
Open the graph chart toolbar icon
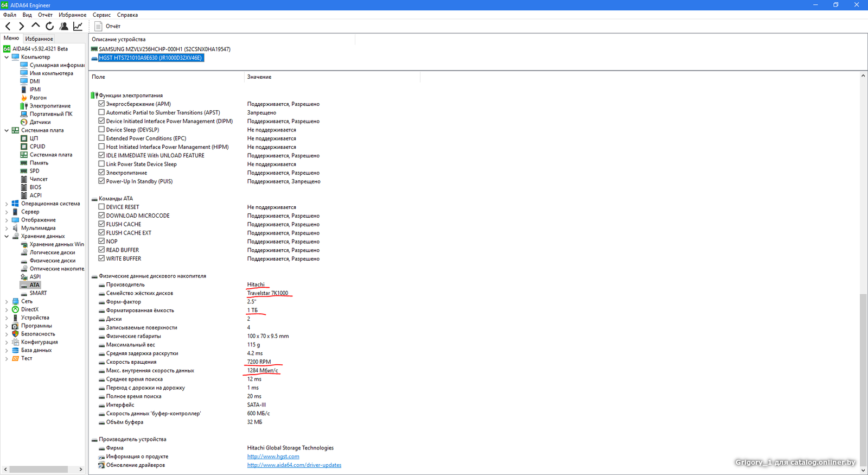click(78, 26)
